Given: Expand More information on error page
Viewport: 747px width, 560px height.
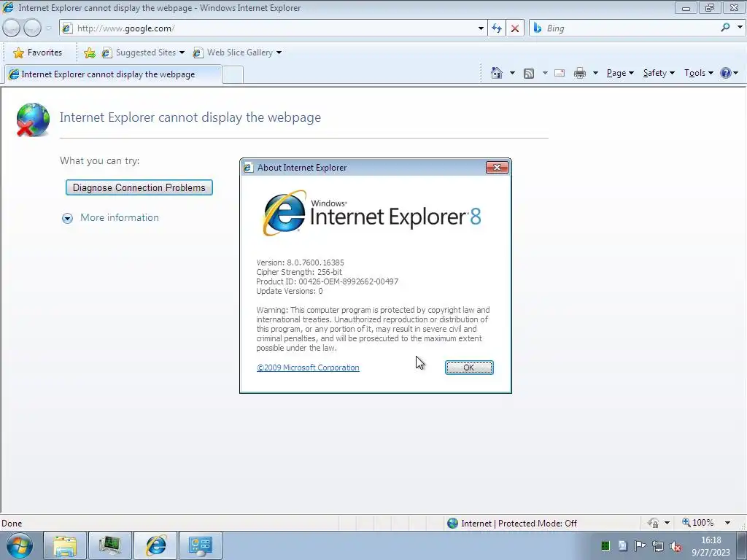Looking at the screenshot, I should 111,217.
